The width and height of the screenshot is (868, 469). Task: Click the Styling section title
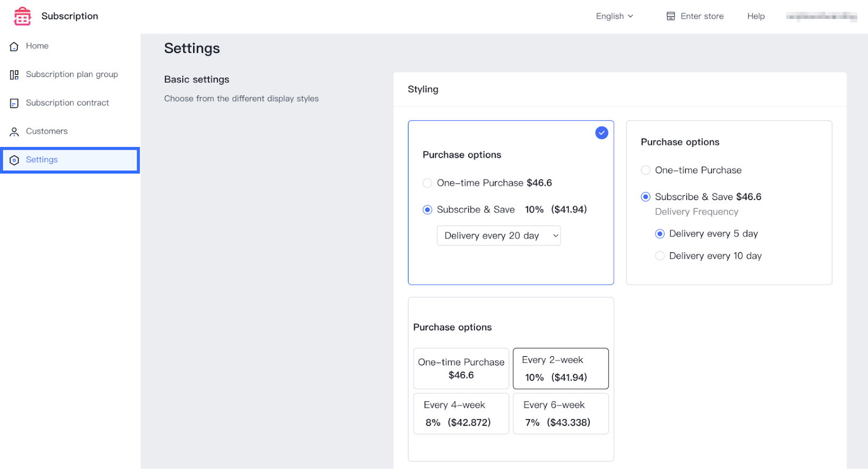(423, 89)
